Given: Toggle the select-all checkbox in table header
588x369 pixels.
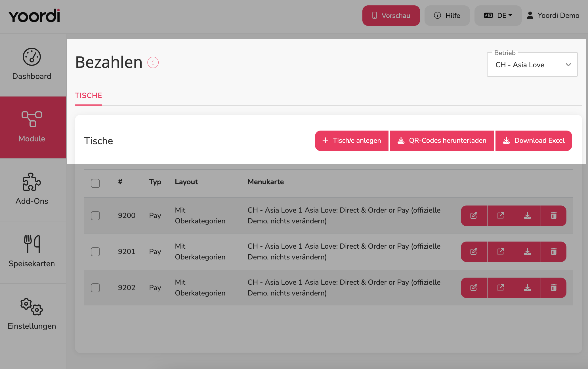Looking at the screenshot, I should point(95,183).
